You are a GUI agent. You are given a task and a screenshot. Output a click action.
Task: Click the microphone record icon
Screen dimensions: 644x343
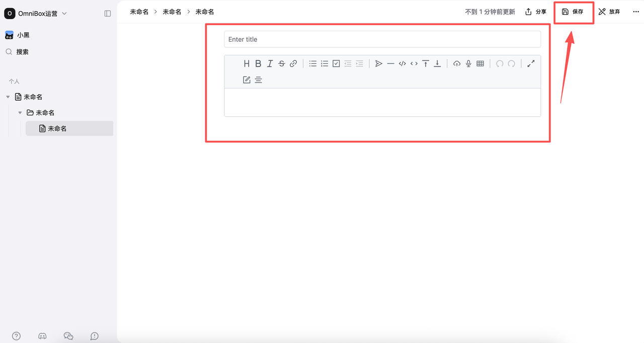pos(468,63)
